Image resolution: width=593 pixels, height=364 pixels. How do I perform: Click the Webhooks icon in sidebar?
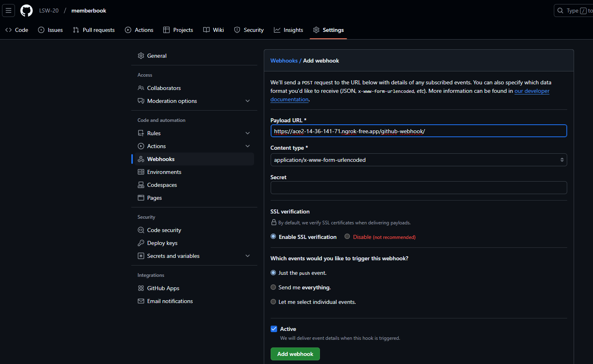tap(141, 159)
